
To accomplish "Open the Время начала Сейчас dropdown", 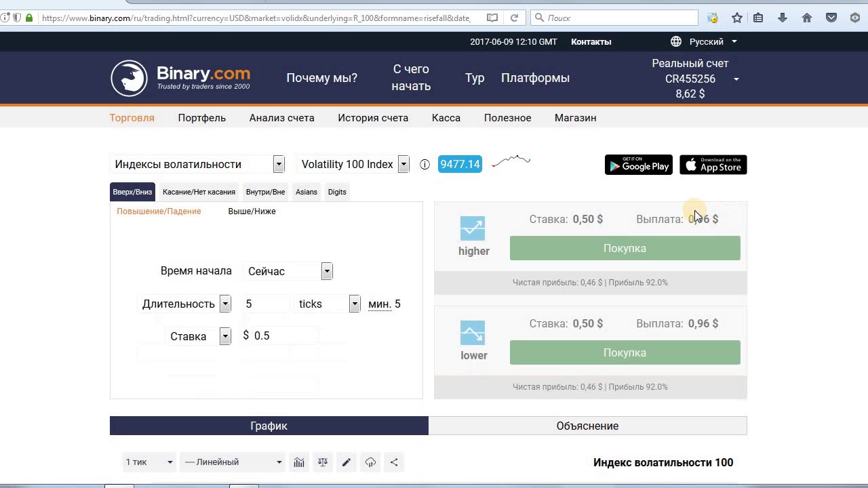I will pos(288,271).
